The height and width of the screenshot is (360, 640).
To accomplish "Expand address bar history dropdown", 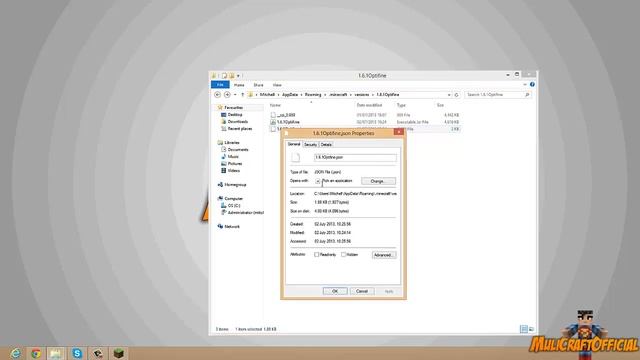I will click(x=449, y=95).
